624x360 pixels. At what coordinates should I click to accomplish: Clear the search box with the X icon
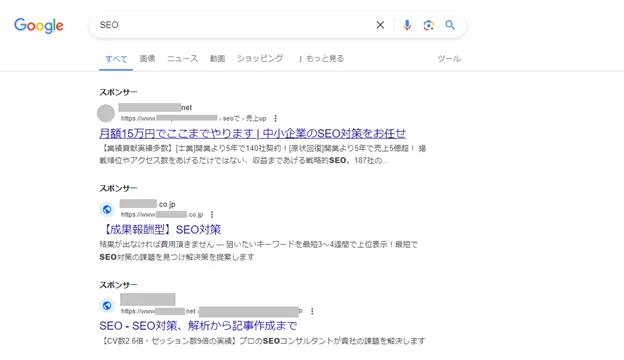(x=380, y=25)
